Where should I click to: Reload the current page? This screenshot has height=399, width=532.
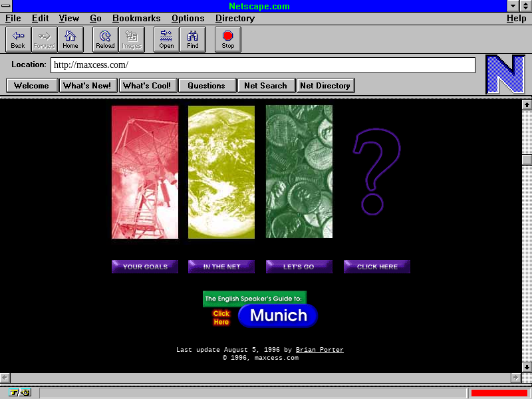coord(105,40)
